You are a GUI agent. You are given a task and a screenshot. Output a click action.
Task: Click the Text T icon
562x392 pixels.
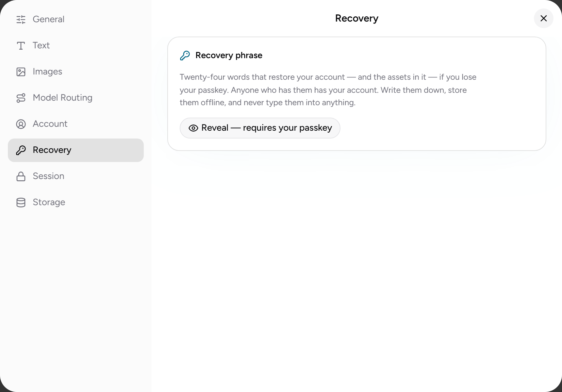click(x=21, y=46)
